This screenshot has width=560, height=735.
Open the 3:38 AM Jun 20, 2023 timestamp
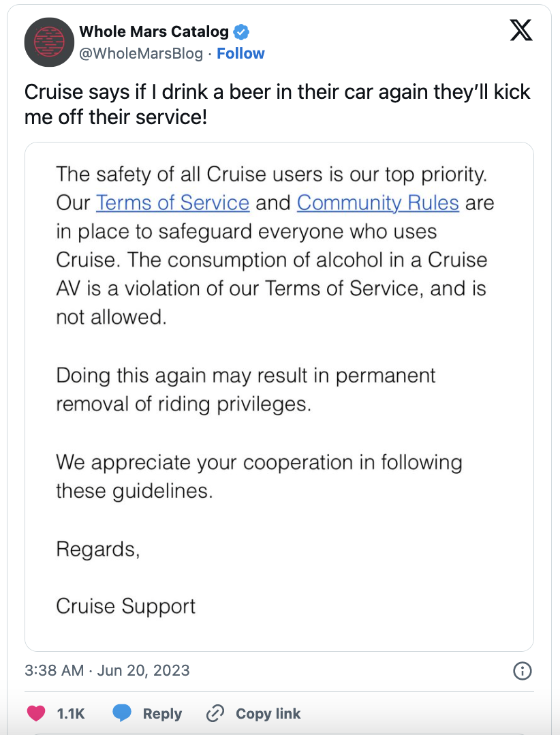107,670
